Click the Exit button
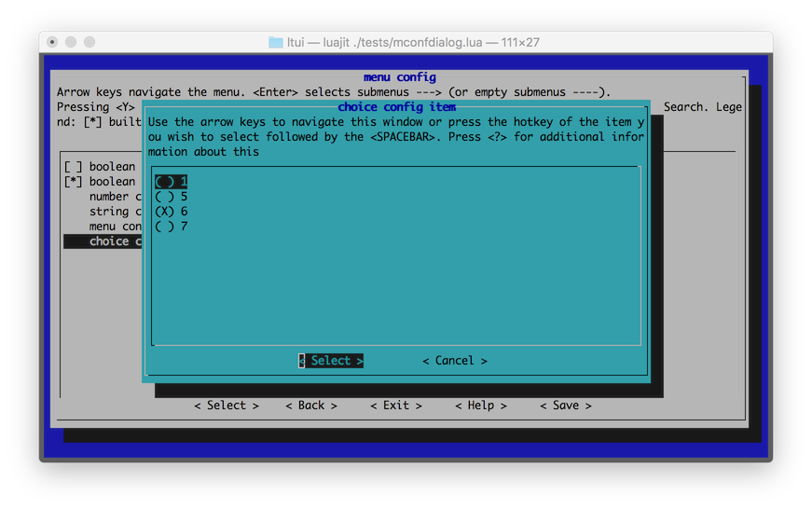The width and height of the screenshot is (812, 509). [396, 406]
